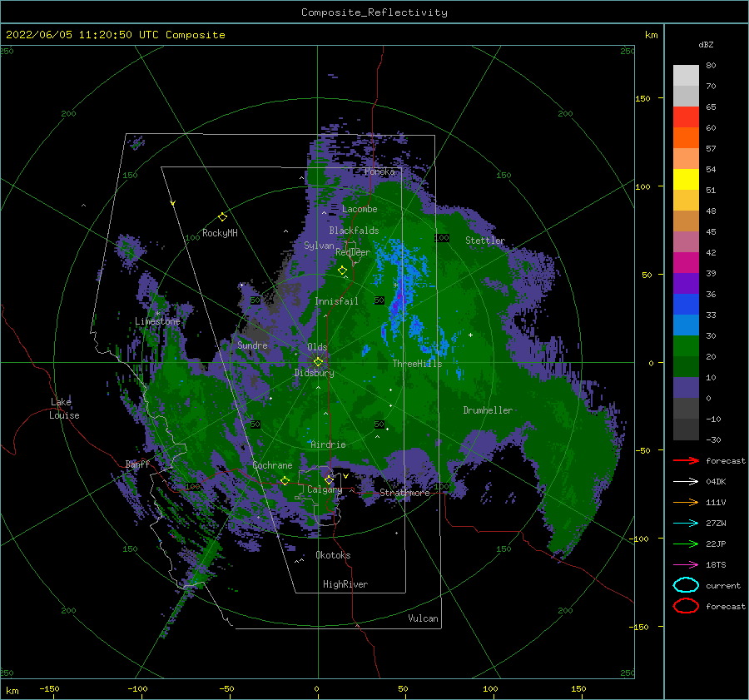This screenshot has width=749, height=700.
Task: Click the -150 value on bottom axis
Action: (x=49, y=688)
